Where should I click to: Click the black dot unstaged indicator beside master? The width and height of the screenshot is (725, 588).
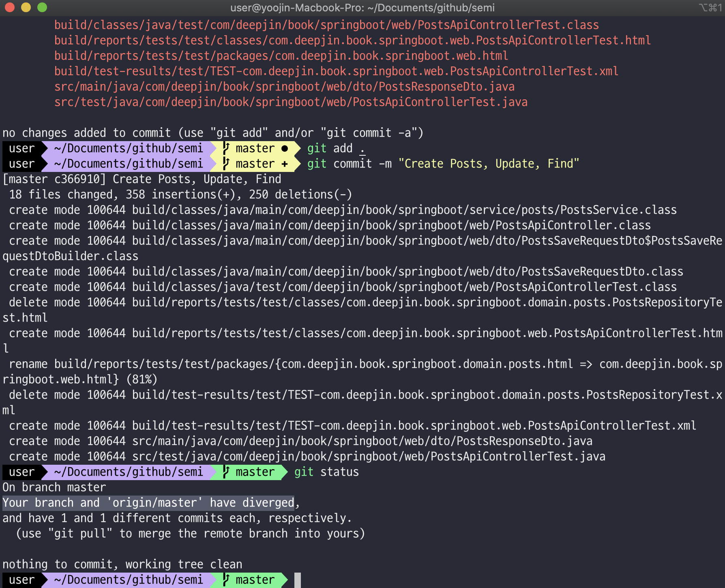click(284, 148)
